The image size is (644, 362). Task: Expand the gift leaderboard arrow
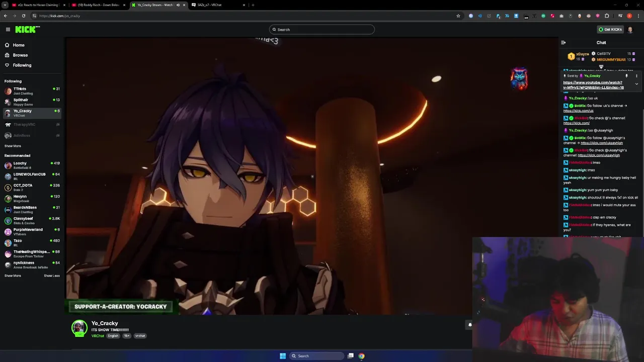click(601, 66)
